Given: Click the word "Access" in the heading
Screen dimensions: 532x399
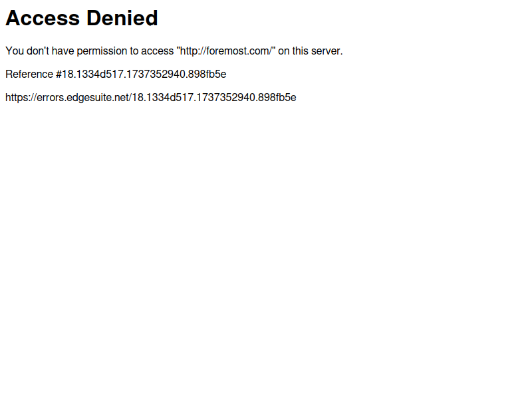Looking at the screenshot, I should (43, 18).
